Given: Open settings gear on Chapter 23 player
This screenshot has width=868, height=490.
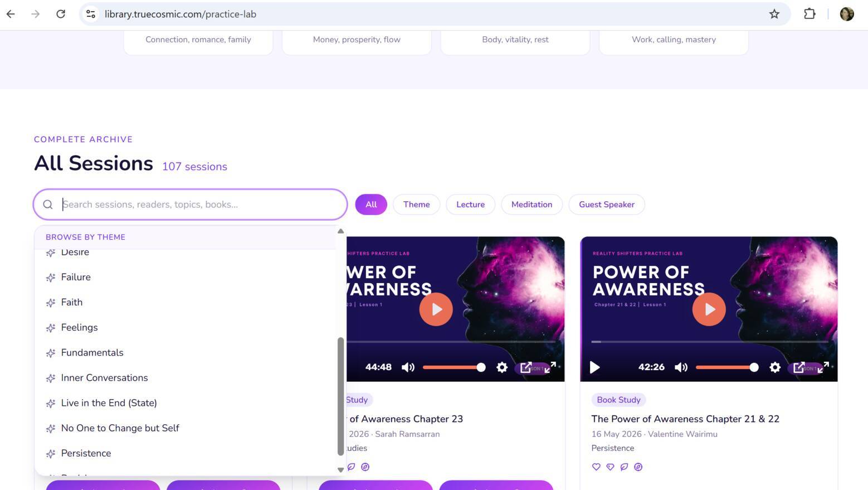Looking at the screenshot, I should pyautogui.click(x=502, y=367).
